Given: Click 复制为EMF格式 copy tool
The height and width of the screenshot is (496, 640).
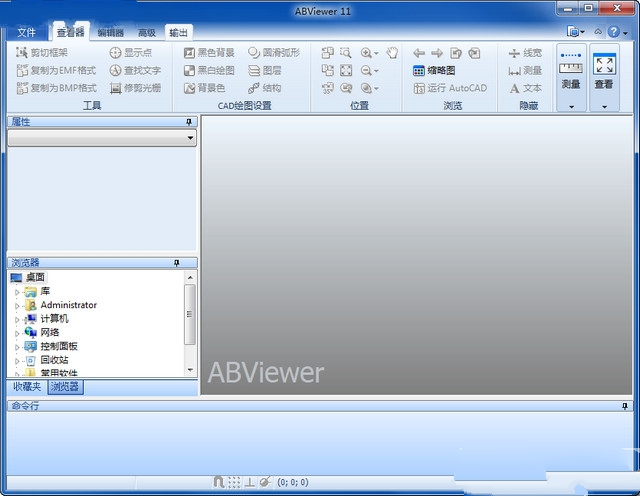Looking at the screenshot, I should [56, 70].
